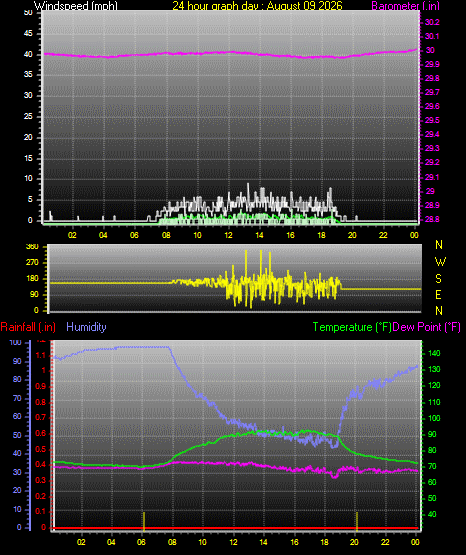This screenshot has width=466, height=555.
Task: Click the 360 degree tick on the wind direction axis
Action: [x=32, y=247]
